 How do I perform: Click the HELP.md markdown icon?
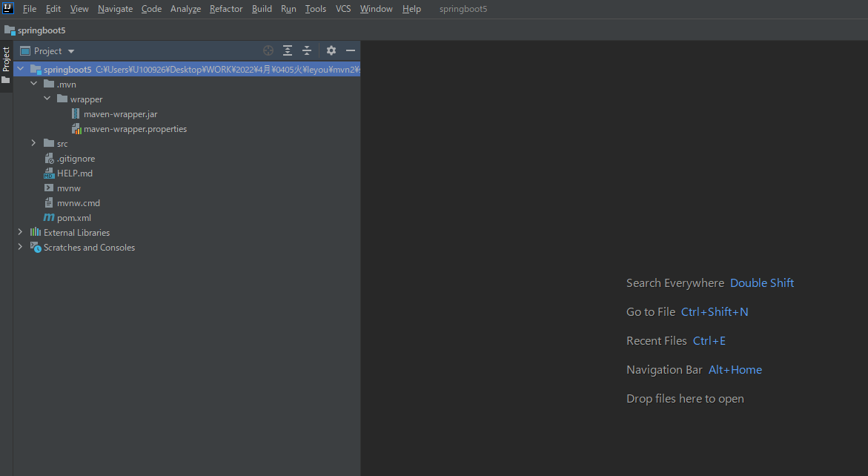(49, 173)
